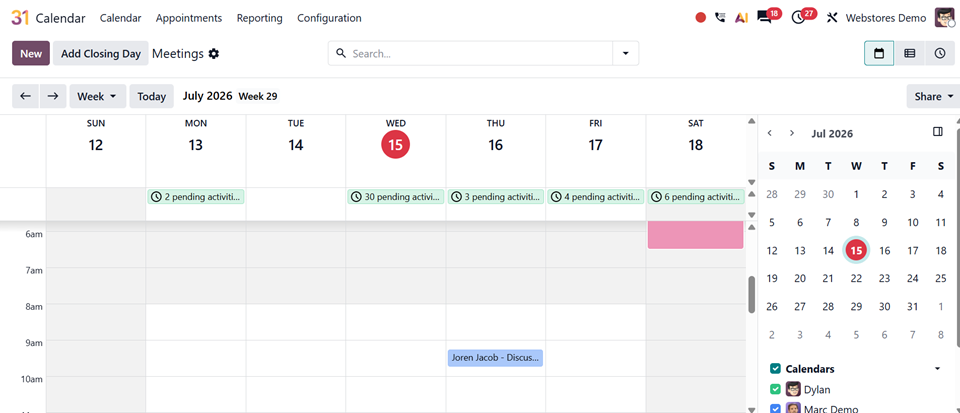960x413 pixels.
Task: Open the chat messages icon with badge 18
Action: (x=764, y=18)
